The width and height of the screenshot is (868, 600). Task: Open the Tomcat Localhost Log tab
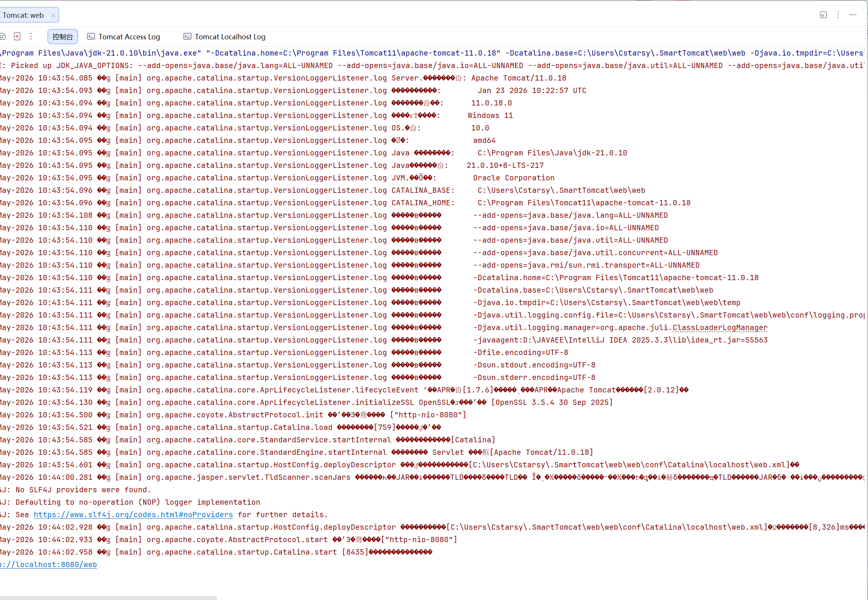click(224, 37)
